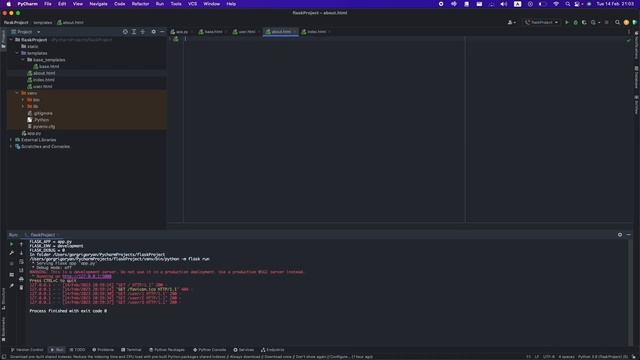Viewport: 640px width, 360px height.
Task: Collapse the base_templates folder
Action: click(23, 60)
